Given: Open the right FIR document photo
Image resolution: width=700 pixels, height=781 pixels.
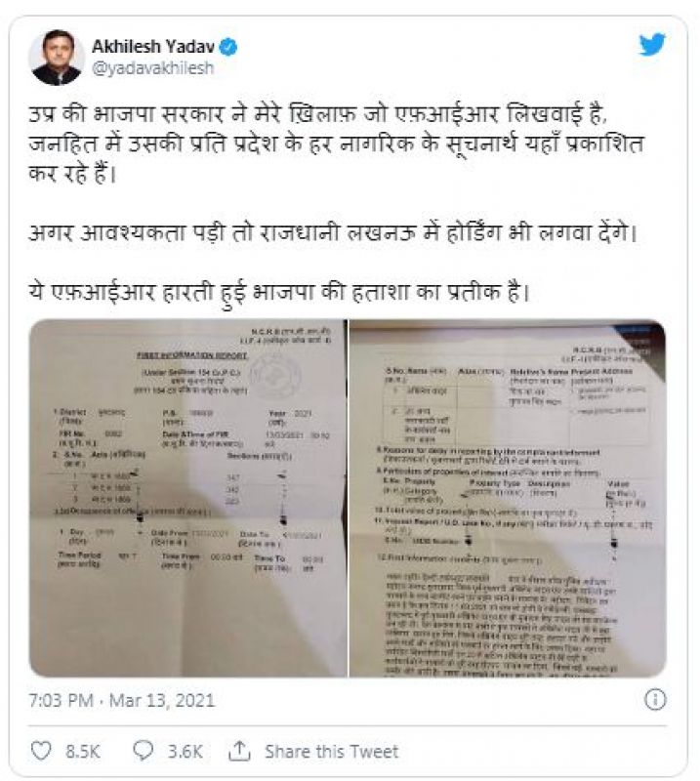Looking at the screenshot, I should pos(508,498).
